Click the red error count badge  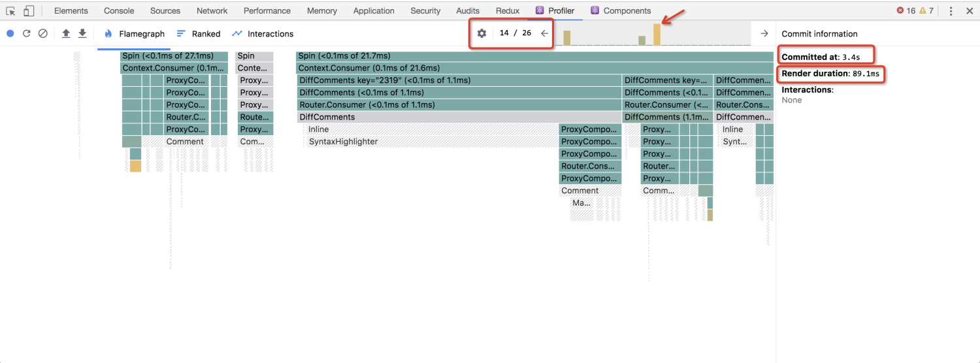click(906, 10)
